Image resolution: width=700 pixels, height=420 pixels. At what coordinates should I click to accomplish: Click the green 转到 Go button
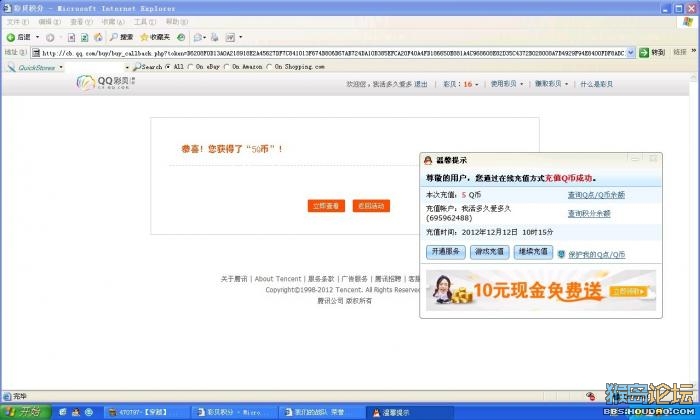click(x=652, y=53)
